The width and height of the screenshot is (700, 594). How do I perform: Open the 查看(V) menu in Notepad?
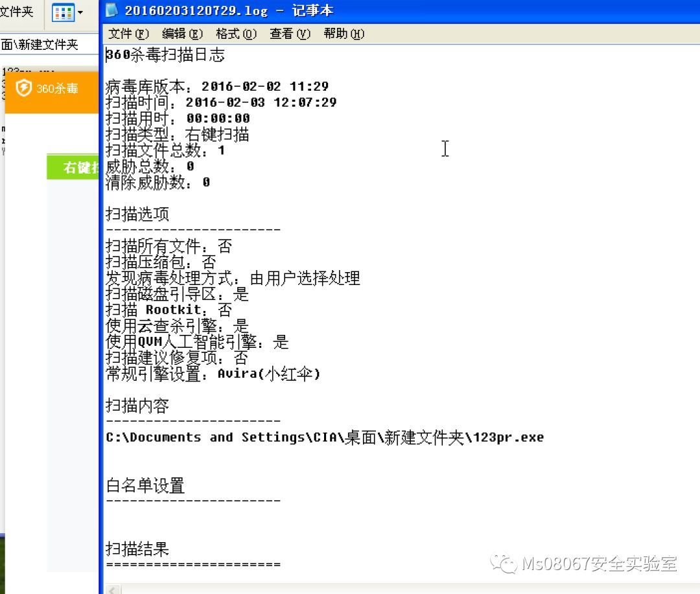pyautogui.click(x=290, y=34)
